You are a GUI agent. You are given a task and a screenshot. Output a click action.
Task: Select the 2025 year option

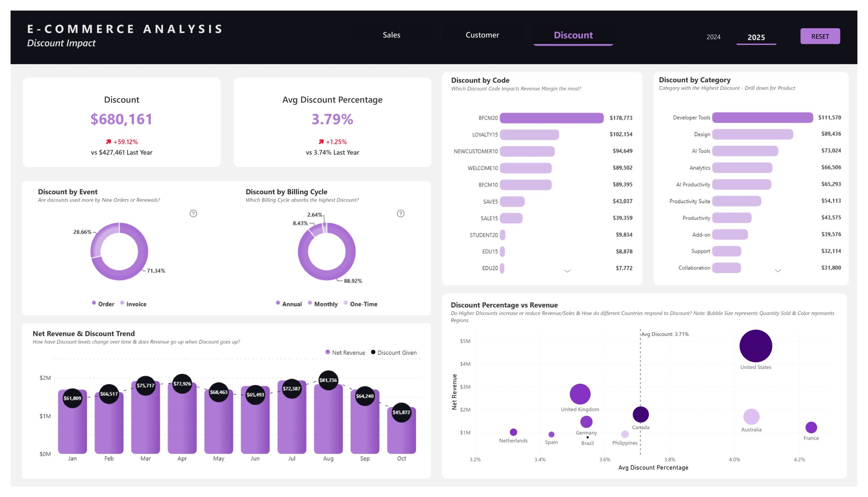(x=756, y=37)
